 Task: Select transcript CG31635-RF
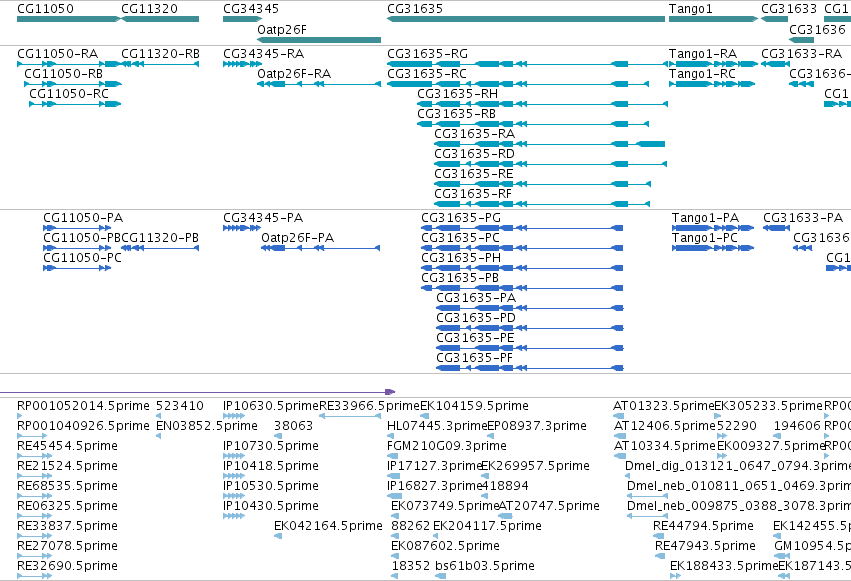542,205
